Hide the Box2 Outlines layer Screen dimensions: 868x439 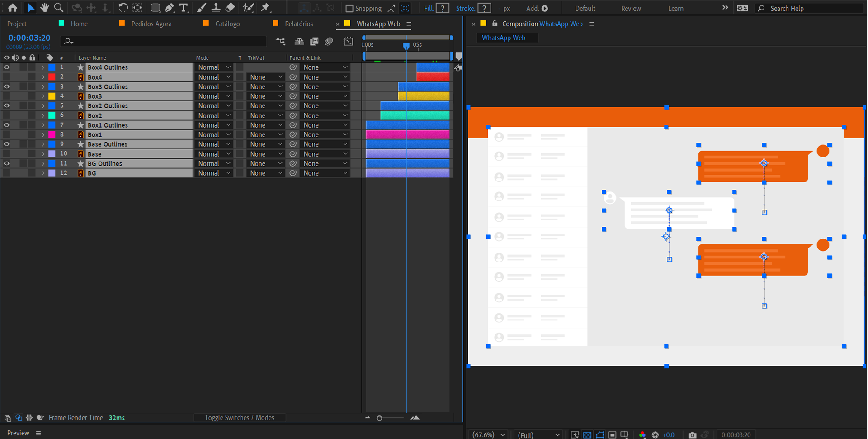[7, 105]
